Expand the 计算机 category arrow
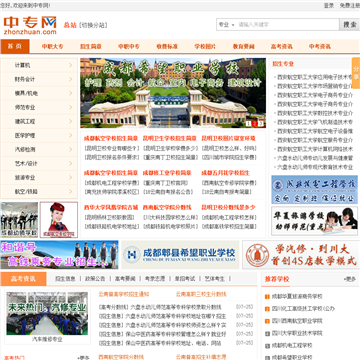360x360 pixels. coord(71,65)
